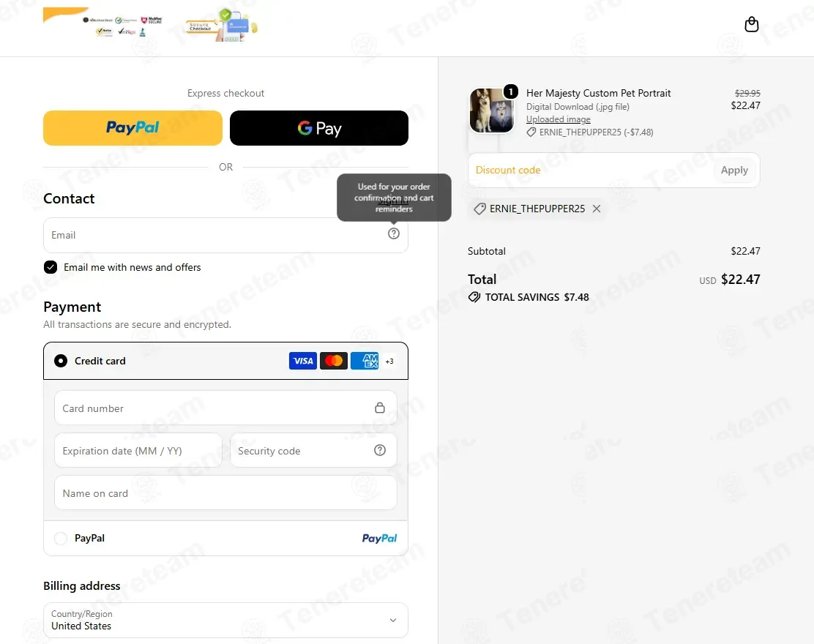Click the security code help icon
This screenshot has width=814, height=644.
pyautogui.click(x=380, y=450)
